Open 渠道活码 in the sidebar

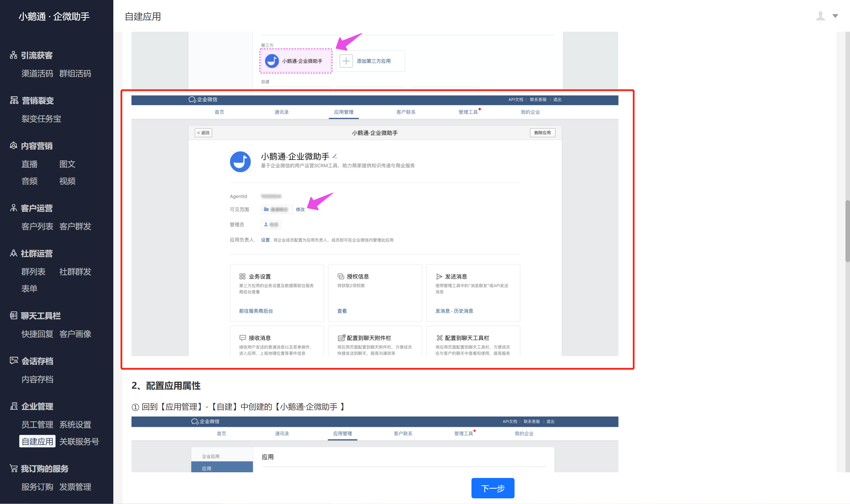pyautogui.click(x=37, y=73)
